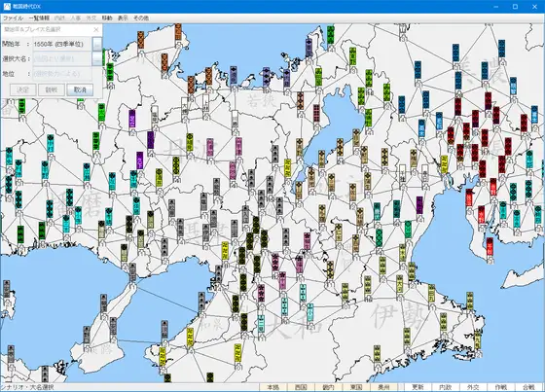Select the dark green banner at the top of the northern coast
Screen dimensions: 545x392
330,35
